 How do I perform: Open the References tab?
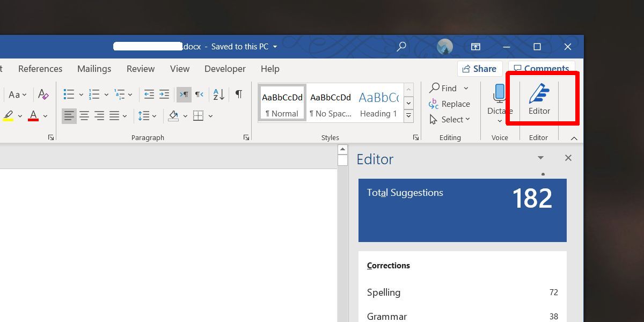(40, 69)
